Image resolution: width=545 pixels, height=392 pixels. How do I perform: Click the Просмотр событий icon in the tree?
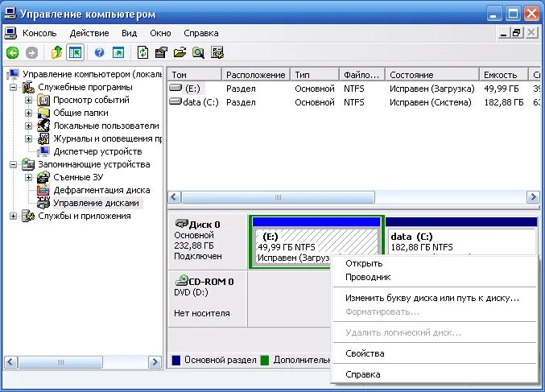(x=43, y=101)
